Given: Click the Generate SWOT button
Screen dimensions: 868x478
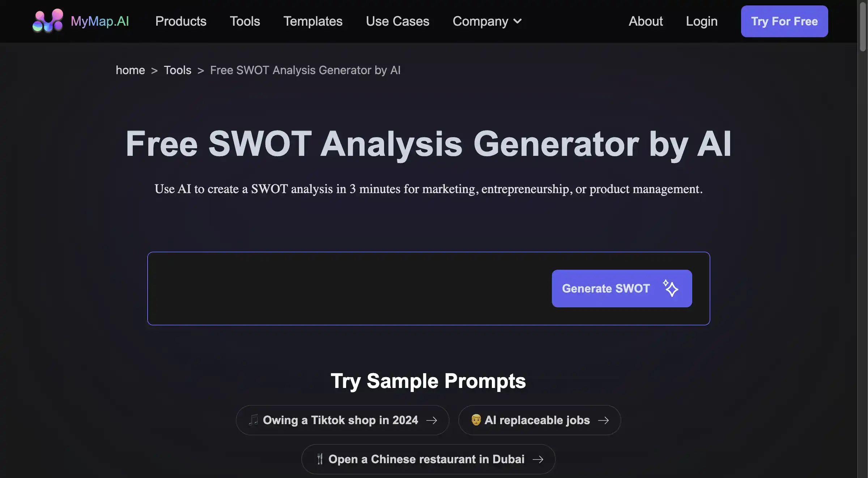Looking at the screenshot, I should point(622,289).
